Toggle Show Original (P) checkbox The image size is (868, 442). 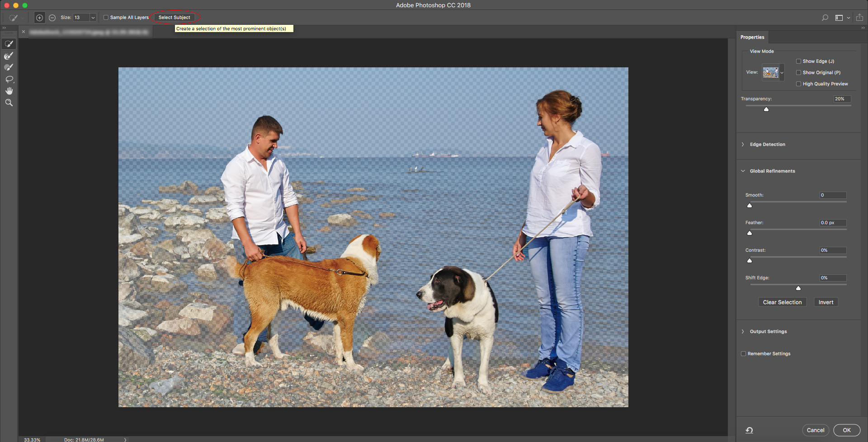(x=798, y=73)
